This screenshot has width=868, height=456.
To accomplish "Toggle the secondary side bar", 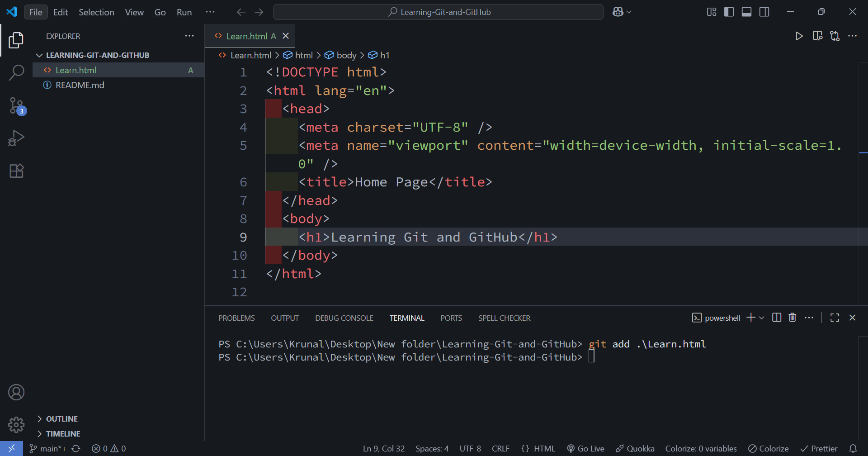I will pos(764,12).
